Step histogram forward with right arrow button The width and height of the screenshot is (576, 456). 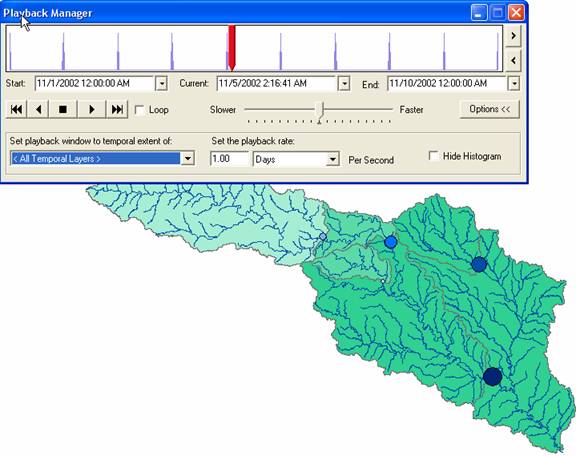point(513,36)
